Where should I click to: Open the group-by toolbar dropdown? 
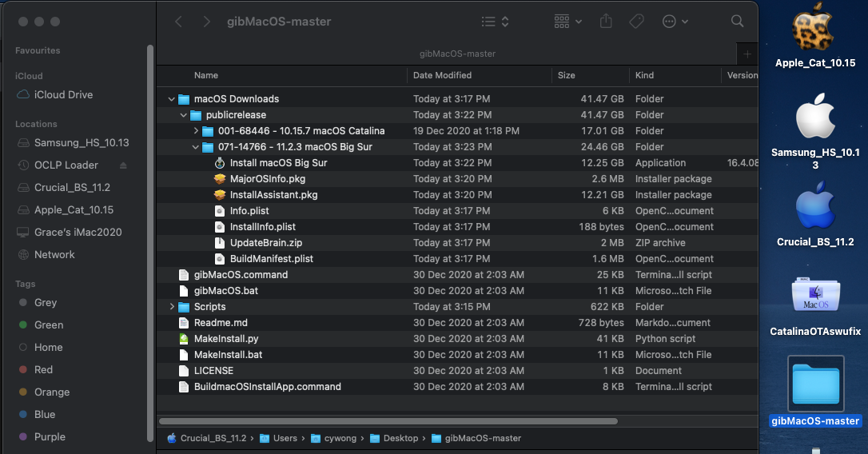point(567,22)
